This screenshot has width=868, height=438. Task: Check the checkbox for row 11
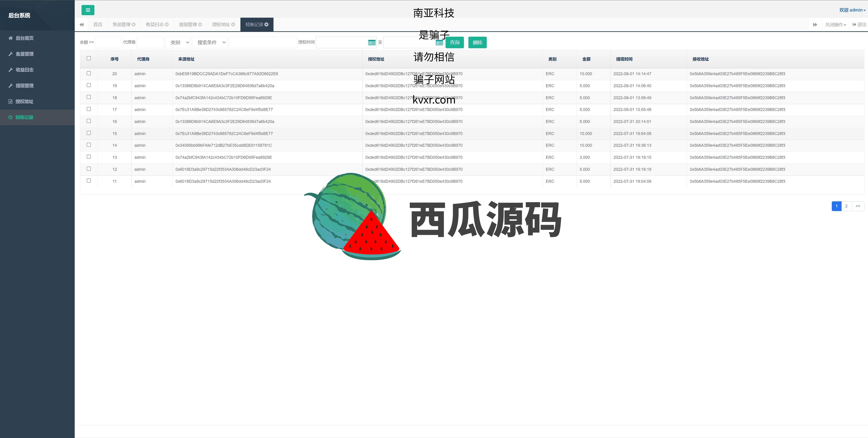coord(89,181)
